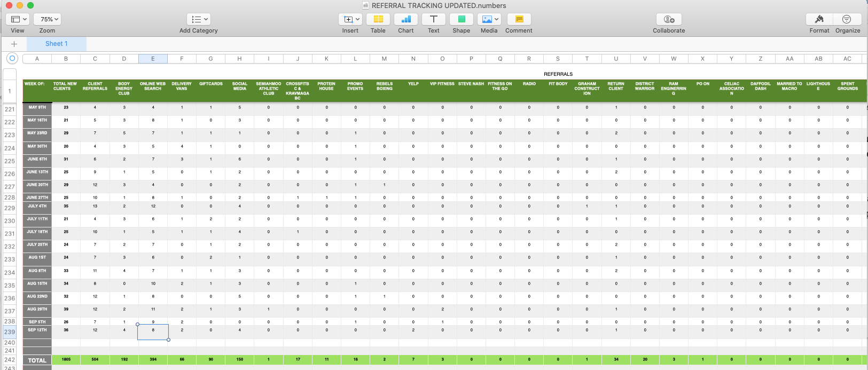Click the Insert toolbar icon
Viewport: 868px width, 370px height.
point(350,19)
